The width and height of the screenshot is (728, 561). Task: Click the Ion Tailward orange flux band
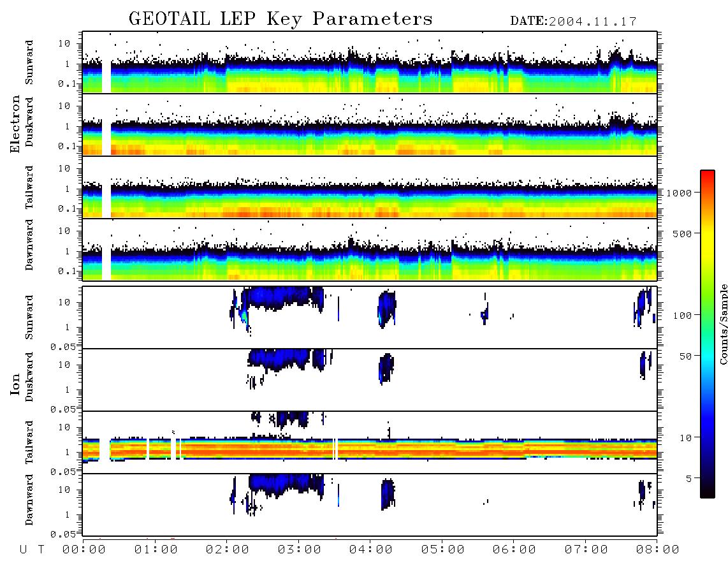370,449
